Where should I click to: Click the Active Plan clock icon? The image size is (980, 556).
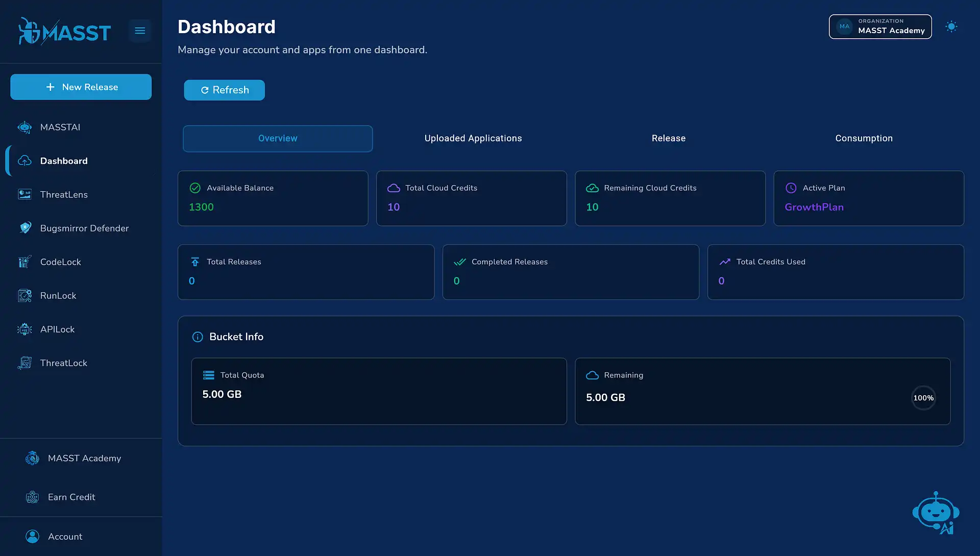click(x=791, y=188)
